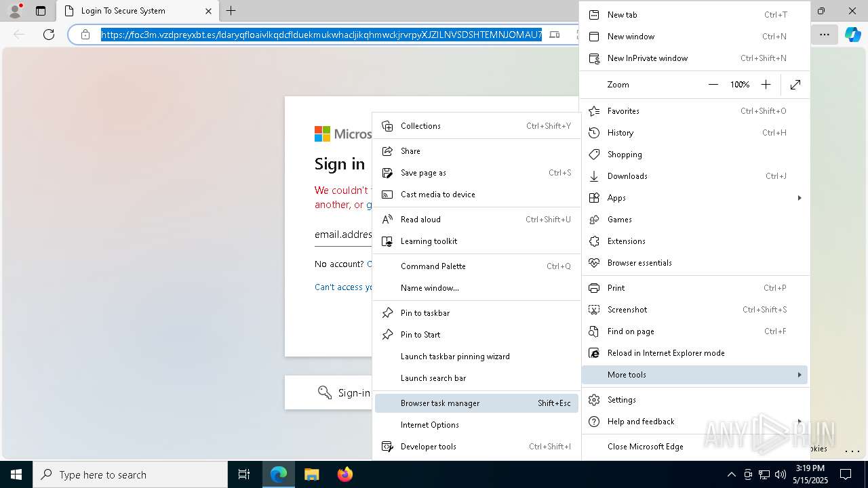The image size is (868, 488).
Task: Open a new tab with plus button
Action: (x=231, y=11)
